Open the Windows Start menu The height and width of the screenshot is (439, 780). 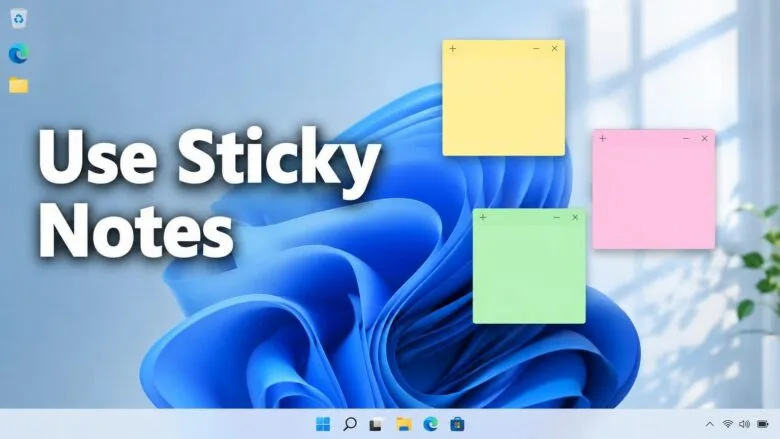[323, 424]
